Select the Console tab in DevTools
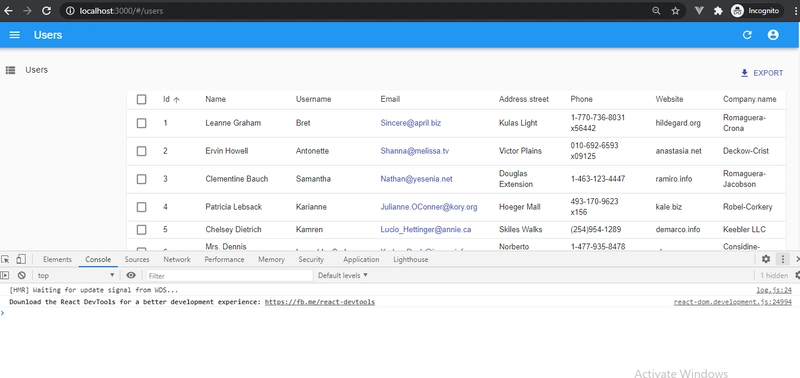 tap(98, 259)
